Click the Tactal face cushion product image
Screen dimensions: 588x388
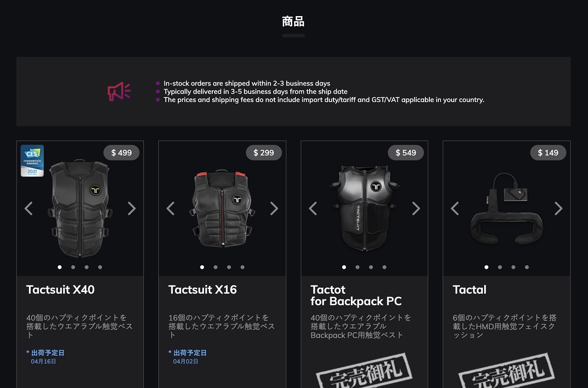(506, 208)
